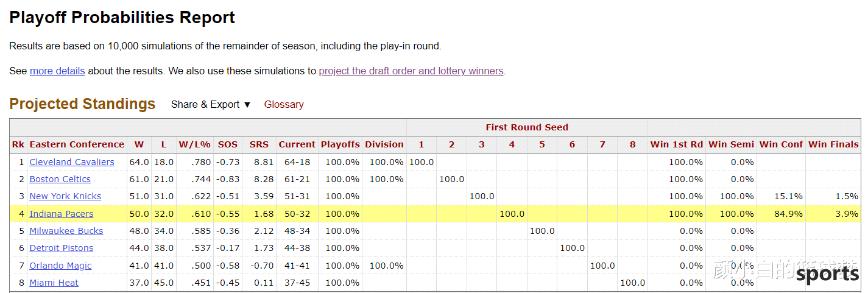Open project the draft order and lottery winners
This screenshot has width=868, height=293.
(x=411, y=71)
